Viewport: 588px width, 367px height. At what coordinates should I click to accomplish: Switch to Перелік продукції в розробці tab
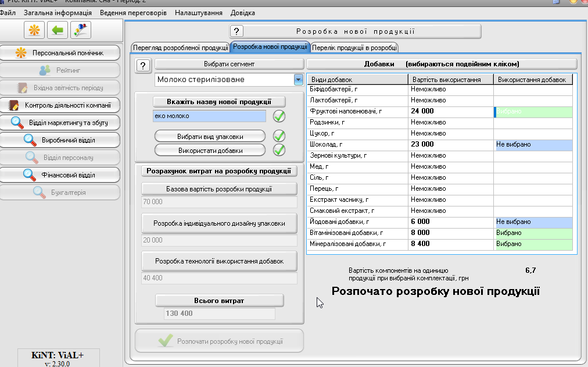(x=354, y=48)
